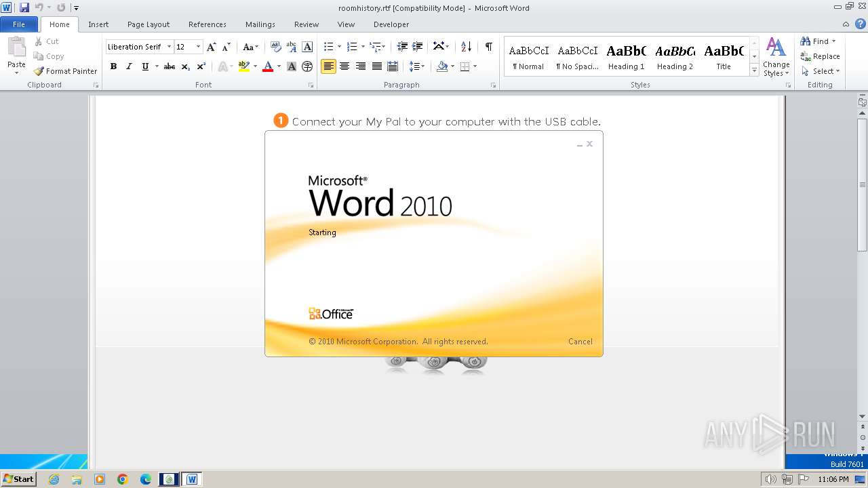Apply the text highlight color
The width and height of the screenshot is (868, 488).
[x=244, y=66]
